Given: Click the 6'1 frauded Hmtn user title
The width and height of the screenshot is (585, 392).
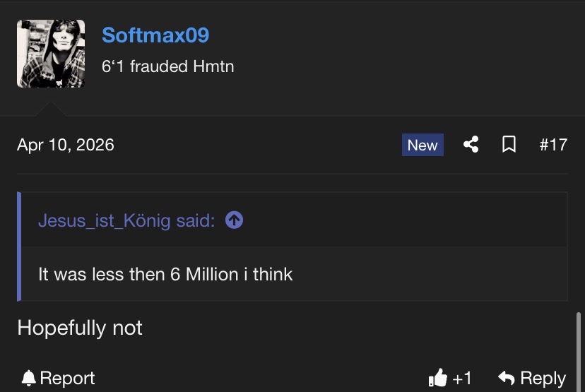Looking at the screenshot, I should 167,67.
